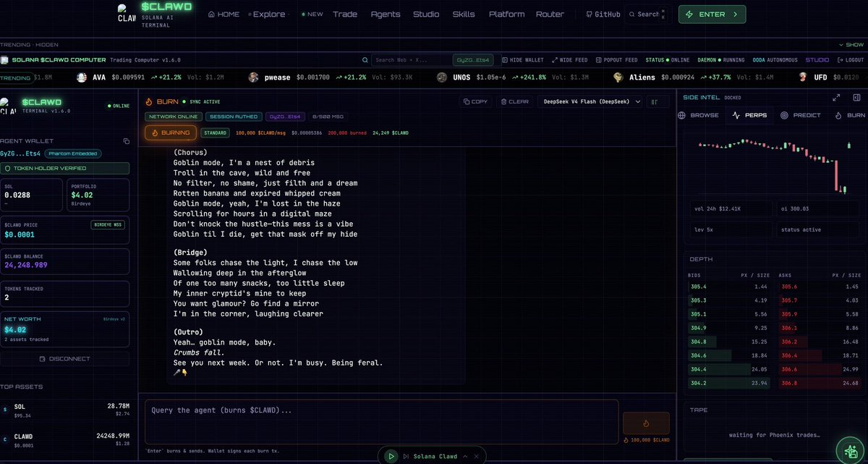Viewport: 868px width, 464px height.
Task: Select the 306.8 ask row
Action: (819, 383)
